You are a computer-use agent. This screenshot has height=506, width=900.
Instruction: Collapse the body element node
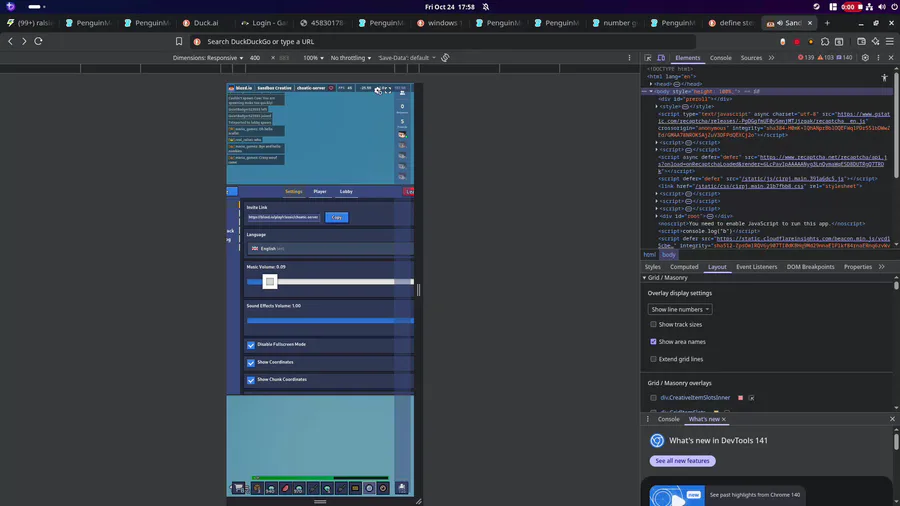pyautogui.click(x=651, y=91)
